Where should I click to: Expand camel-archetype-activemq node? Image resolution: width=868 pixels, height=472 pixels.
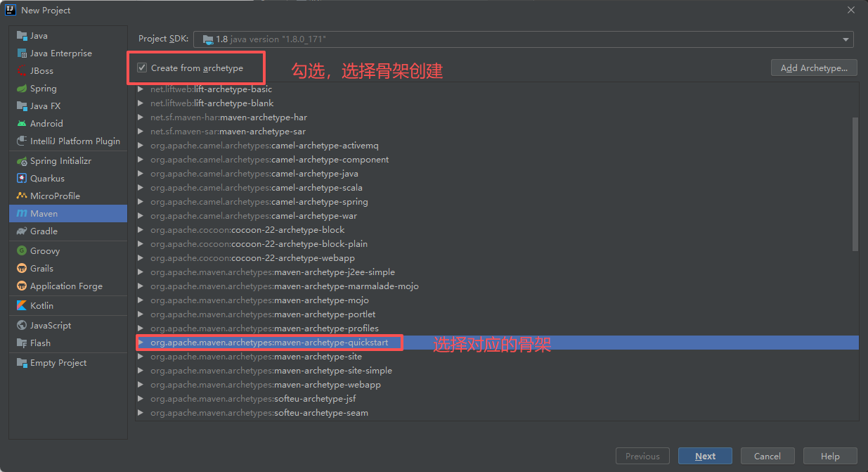tap(141, 146)
